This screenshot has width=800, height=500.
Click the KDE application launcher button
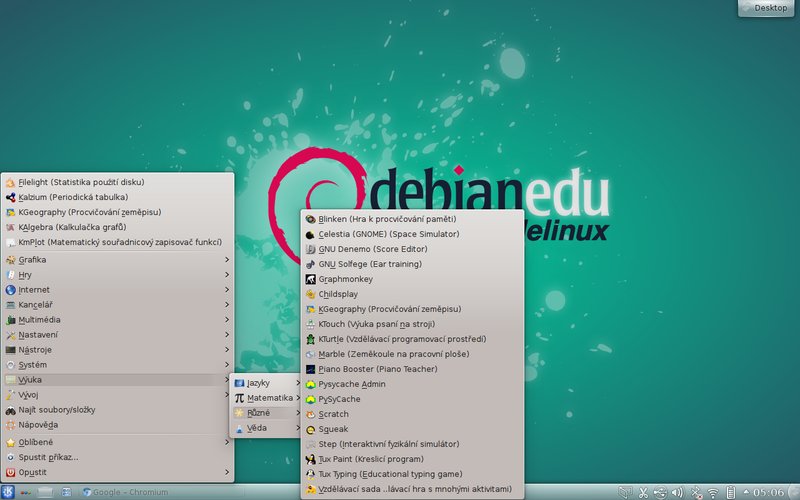click(x=8, y=492)
